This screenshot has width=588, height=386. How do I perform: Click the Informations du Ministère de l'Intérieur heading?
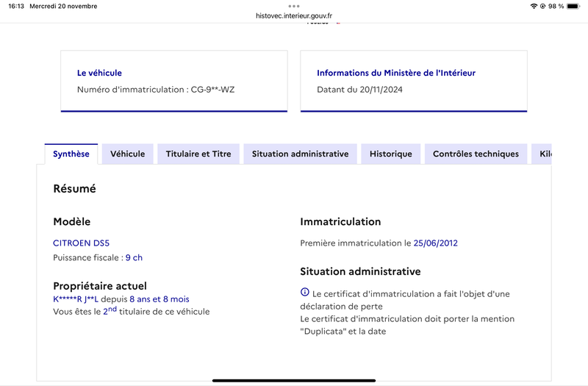396,73
